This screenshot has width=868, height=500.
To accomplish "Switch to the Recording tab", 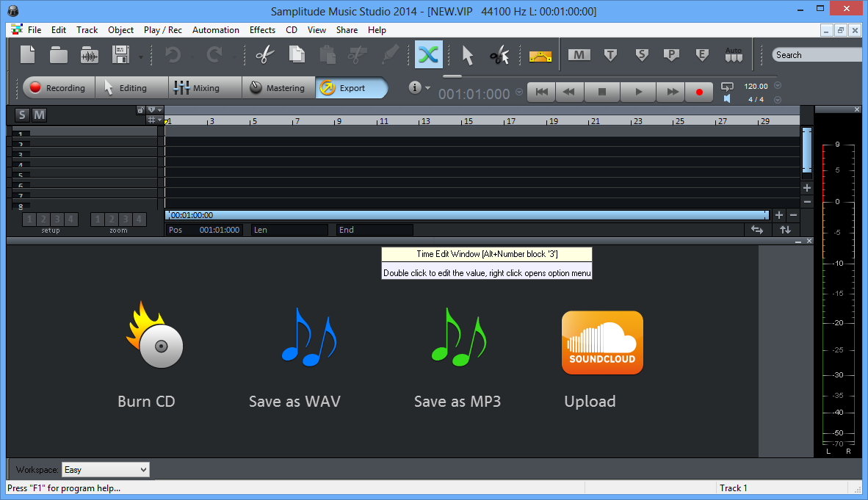I will [x=59, y=87].
